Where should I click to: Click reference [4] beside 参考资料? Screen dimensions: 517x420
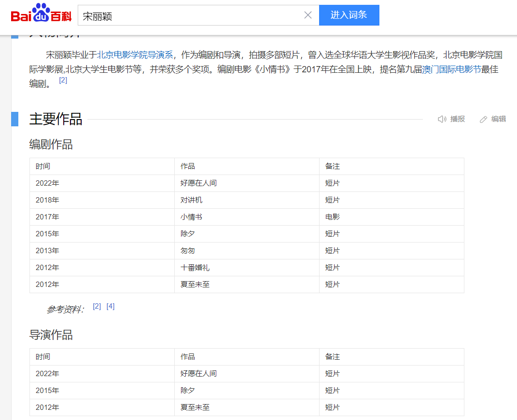tap(111, 306)
